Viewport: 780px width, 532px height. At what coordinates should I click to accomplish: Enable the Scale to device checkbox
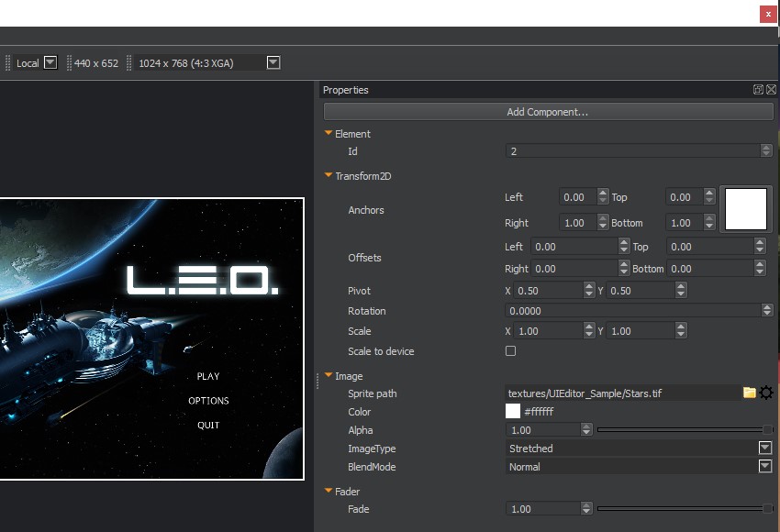[x=511, y=351]
